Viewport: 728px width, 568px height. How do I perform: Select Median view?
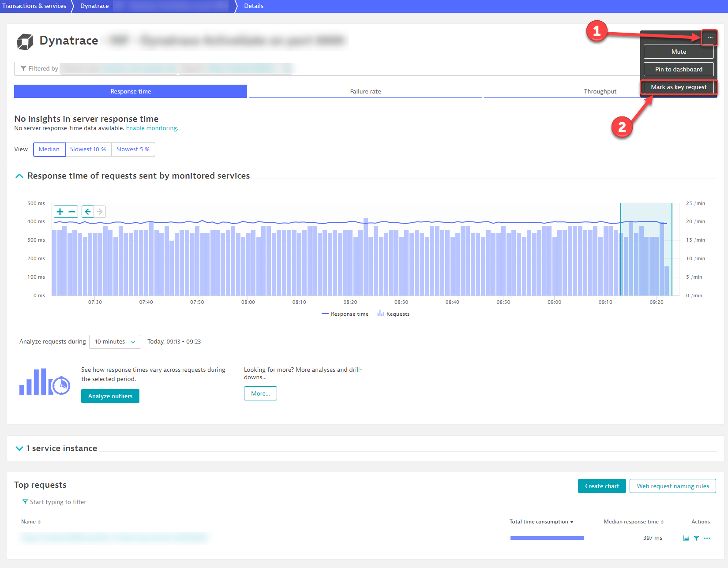pyautogui.click(x=49, y=149)
